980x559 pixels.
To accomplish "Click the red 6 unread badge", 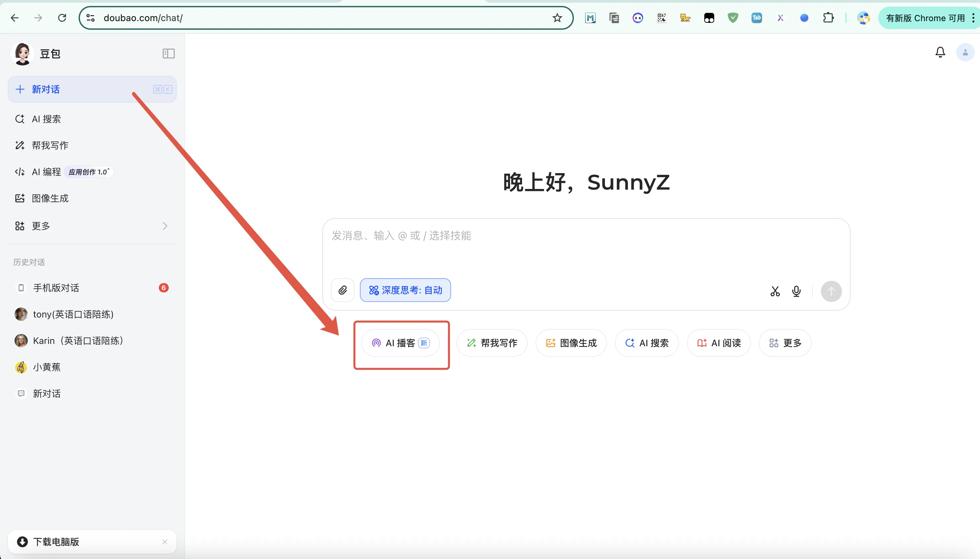I will (x=163, y=288).
